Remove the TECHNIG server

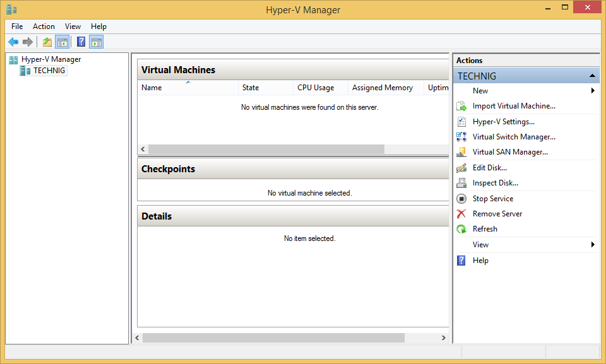(x=497, y=213)
